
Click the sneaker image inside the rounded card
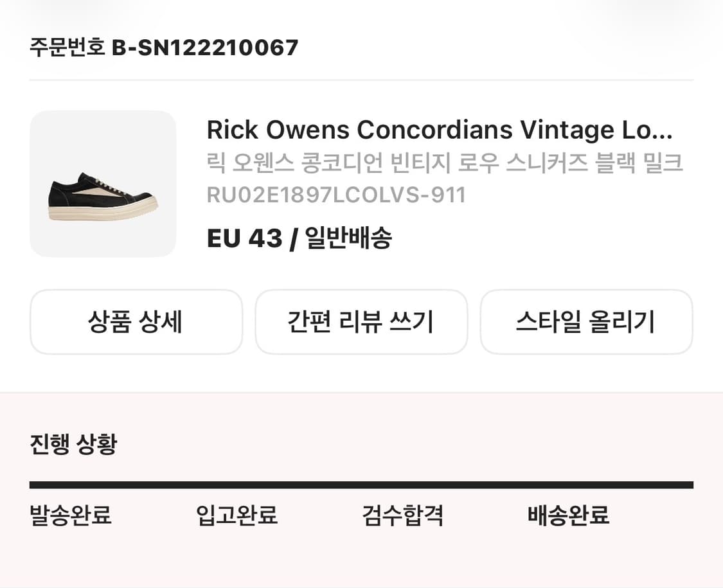click(103, 193)
